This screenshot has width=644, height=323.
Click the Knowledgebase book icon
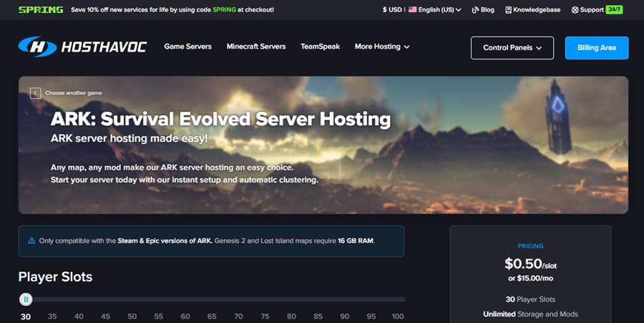click(508, 10)
